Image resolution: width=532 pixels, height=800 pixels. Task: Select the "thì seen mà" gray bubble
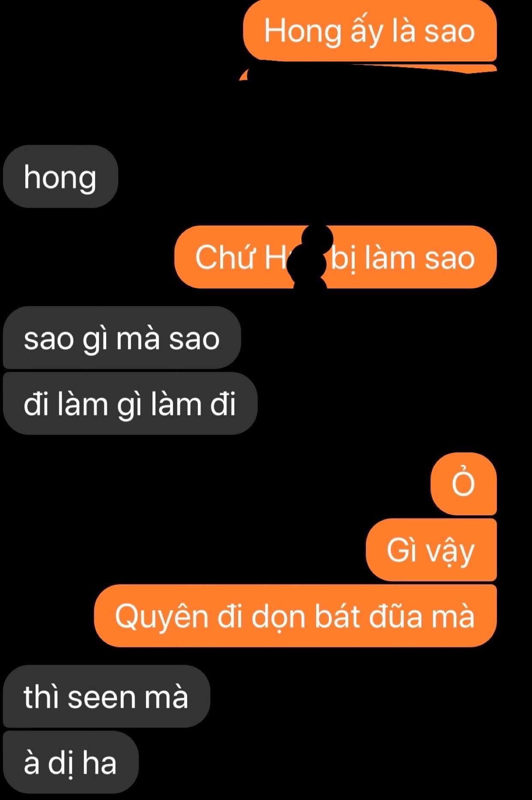coord(106,696)
